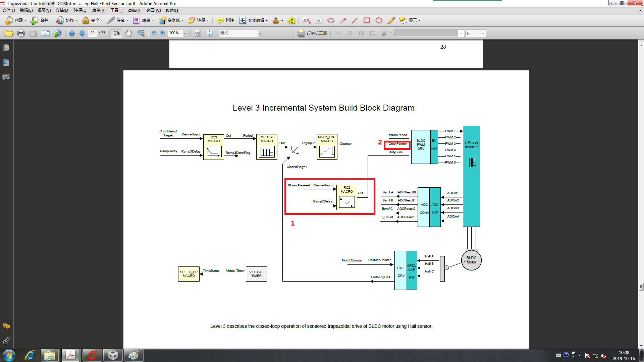Click the Fit Width page icon
The width and height of the screenshot is (644, 362).
point(197,33)
